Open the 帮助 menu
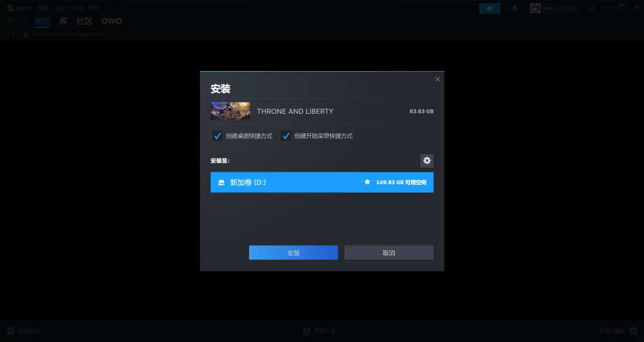 (94, 8)
